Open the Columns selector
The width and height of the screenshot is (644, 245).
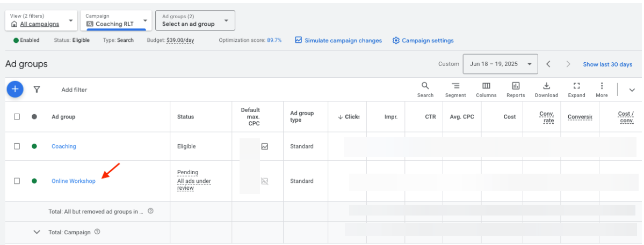486,89
